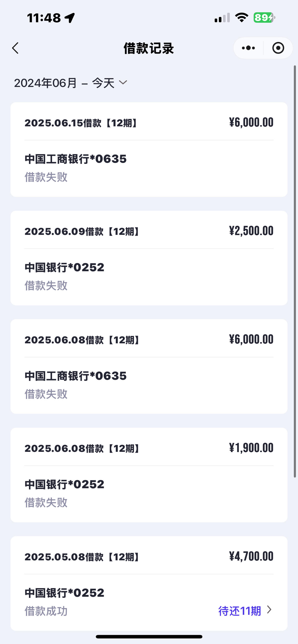Tap the home indicator bar

pos(149,637)
